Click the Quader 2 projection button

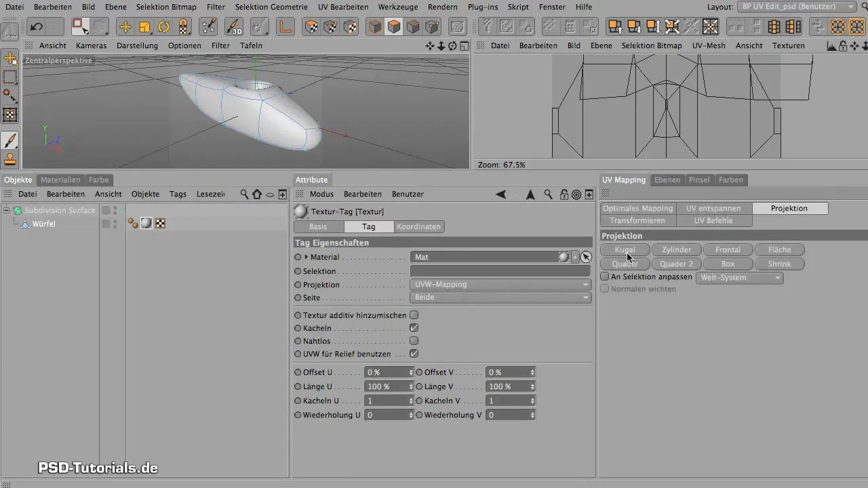[x=676, y=264]
